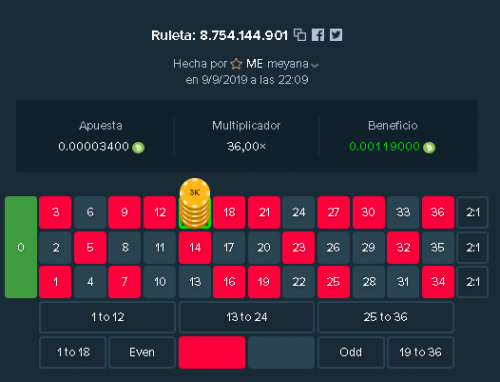The image size is (500, 382).
Task: Select middle row 2:1 column bet
Action: (473, 248)
